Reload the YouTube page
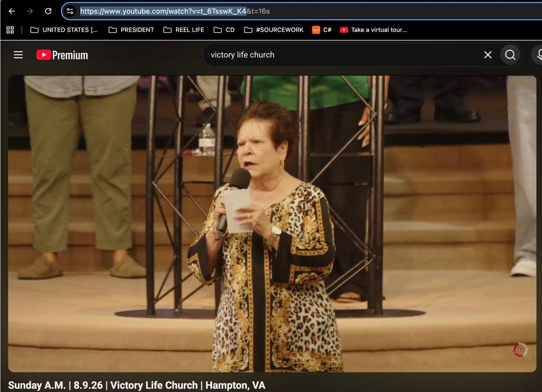Viewport: 542px width, 392px height. coord(48,11)
